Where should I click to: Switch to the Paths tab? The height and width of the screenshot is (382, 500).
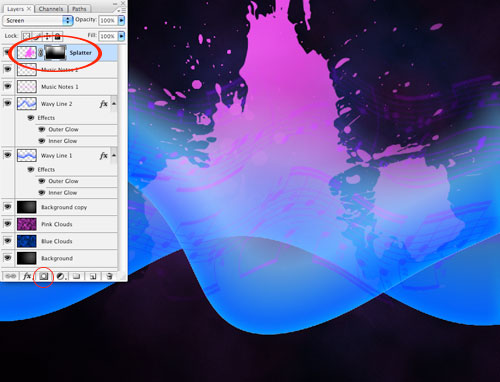(79, 9)
